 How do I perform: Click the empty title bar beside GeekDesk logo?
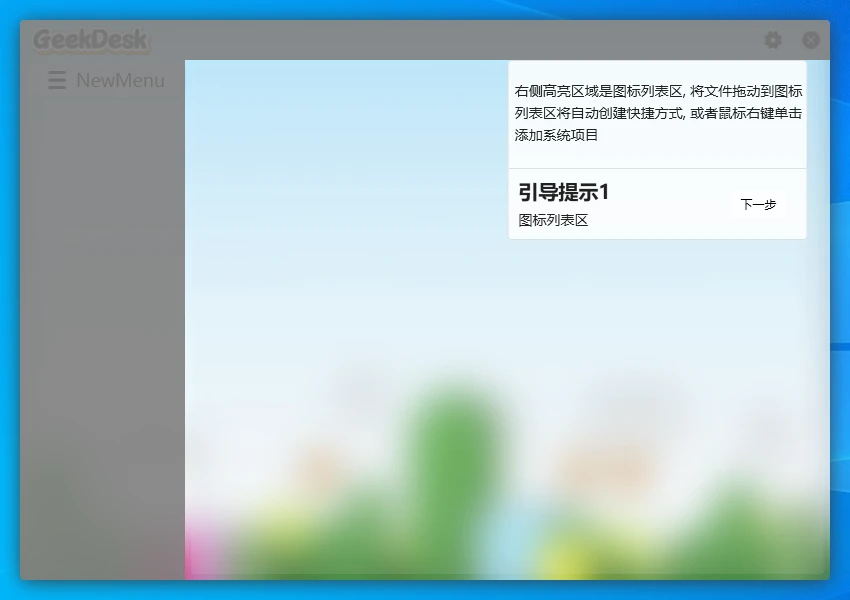(x=450, y=40)
